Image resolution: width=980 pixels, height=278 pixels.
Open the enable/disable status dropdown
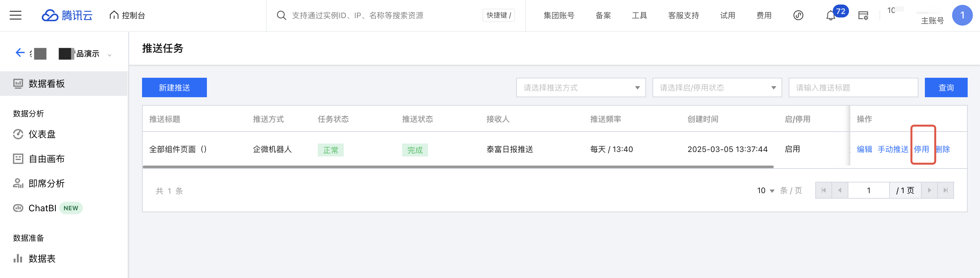point(717,87)
